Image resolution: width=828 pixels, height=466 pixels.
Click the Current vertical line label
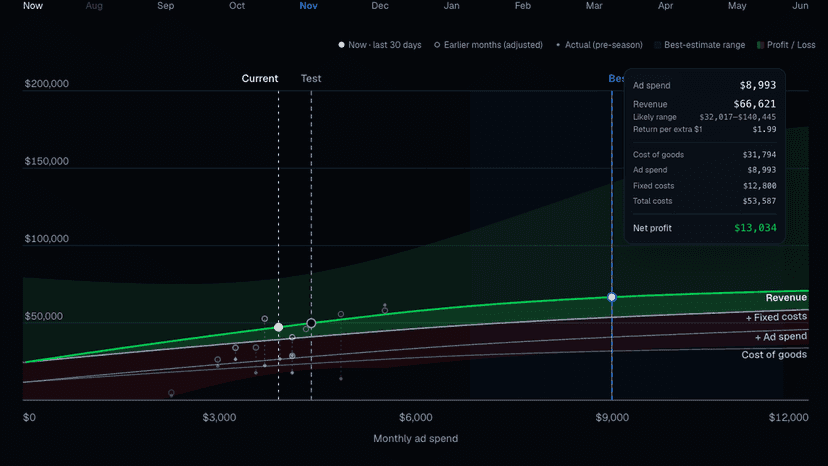[260, 78]
